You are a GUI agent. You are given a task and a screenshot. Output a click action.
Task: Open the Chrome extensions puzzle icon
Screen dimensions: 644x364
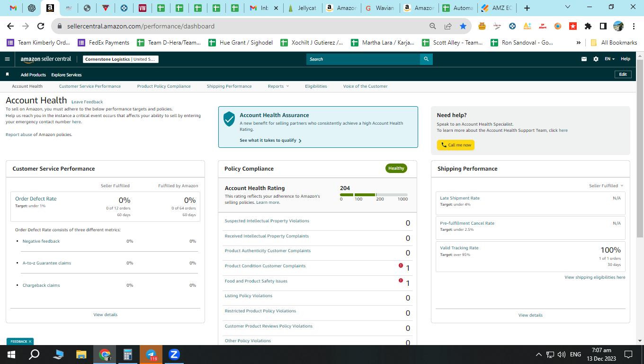point(588,26)
